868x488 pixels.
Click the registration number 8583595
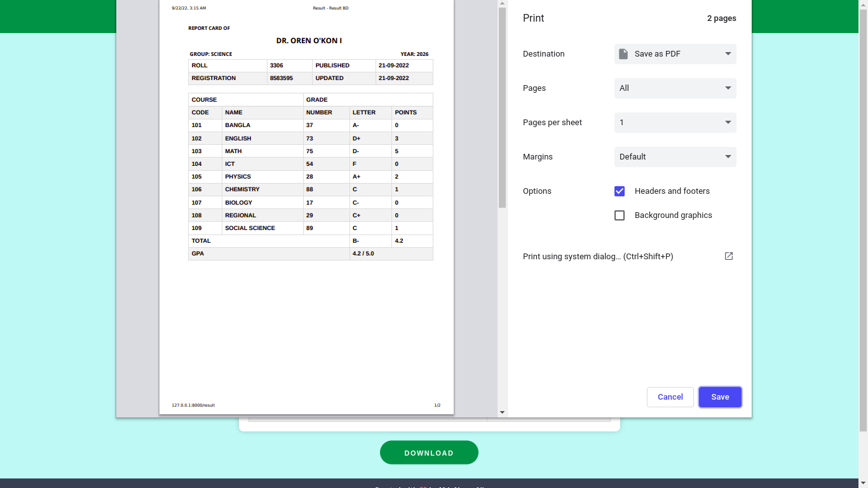[x=281, y=78]
